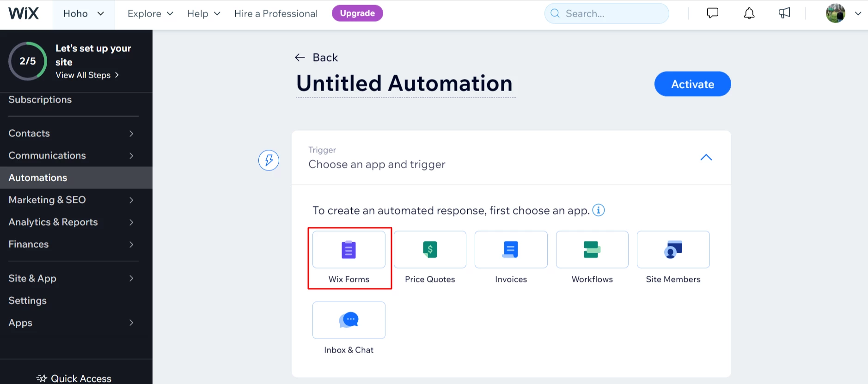868x384 pixels.
Task: Open the chat messages icon in header
Action: click(x=713, y=13)
